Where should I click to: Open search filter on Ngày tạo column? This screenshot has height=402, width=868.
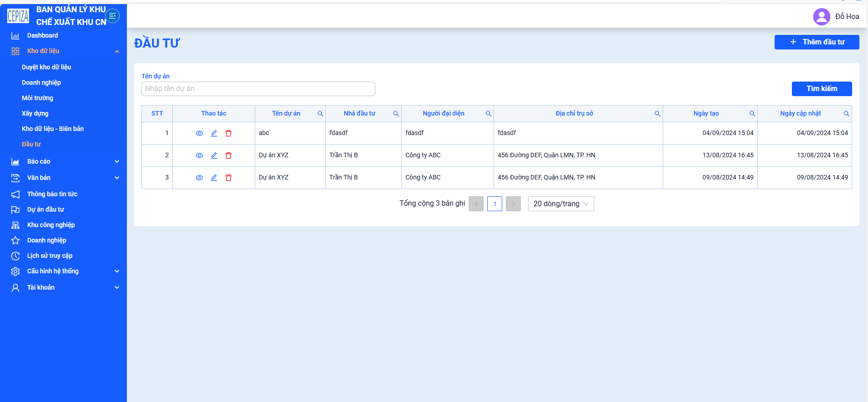[752, 114]
